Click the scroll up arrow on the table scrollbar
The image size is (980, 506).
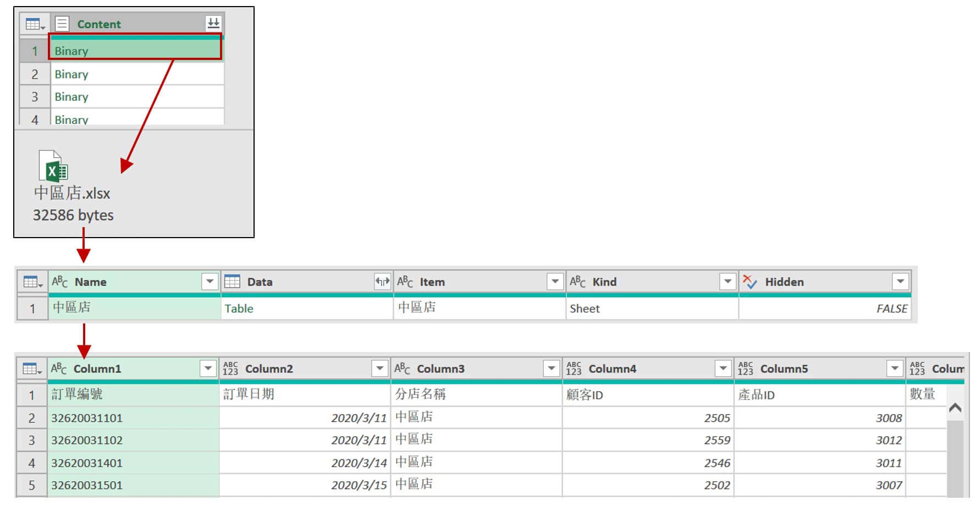pyautogui.click(x=955, y=408)
